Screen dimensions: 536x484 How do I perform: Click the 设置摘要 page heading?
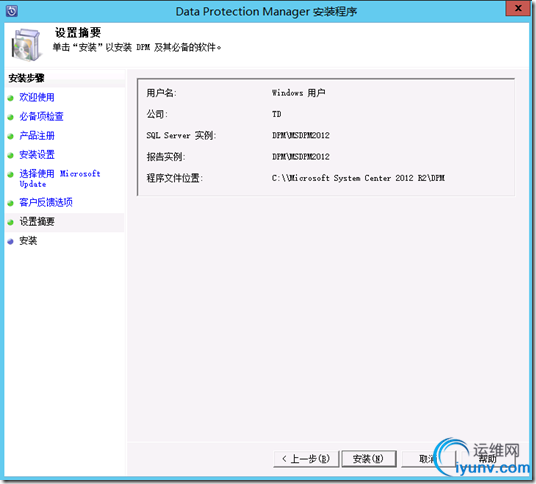tap(78, 33)
